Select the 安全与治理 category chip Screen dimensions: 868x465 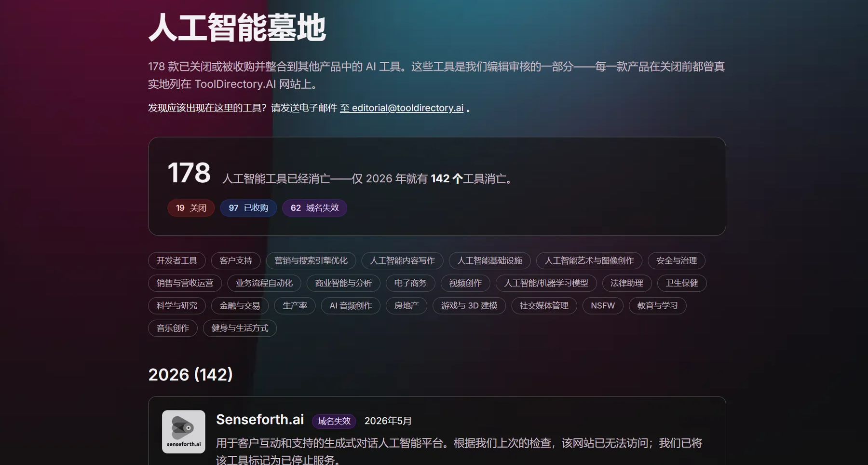point(677,260)
